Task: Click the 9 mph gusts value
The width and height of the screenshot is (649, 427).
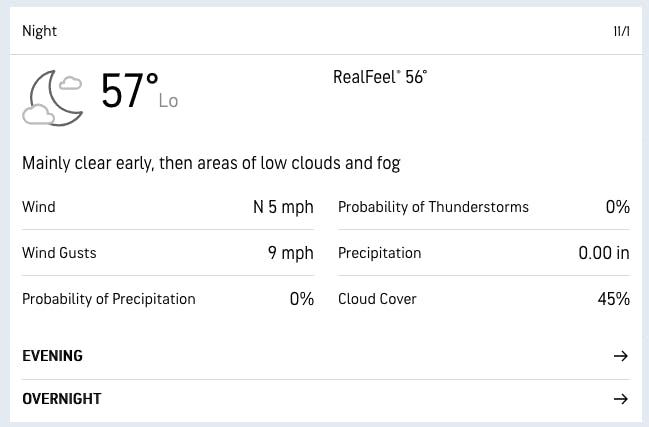Action: [290, 253]
